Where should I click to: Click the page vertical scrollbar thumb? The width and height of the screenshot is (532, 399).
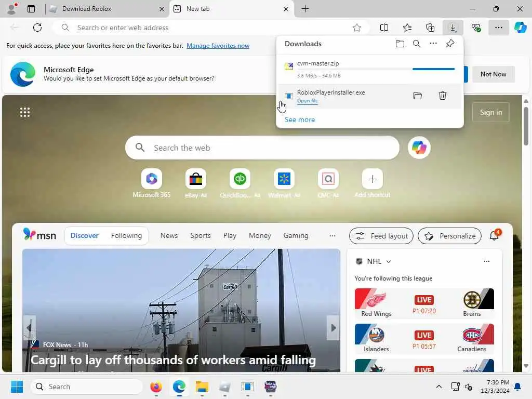coord(526,126)
